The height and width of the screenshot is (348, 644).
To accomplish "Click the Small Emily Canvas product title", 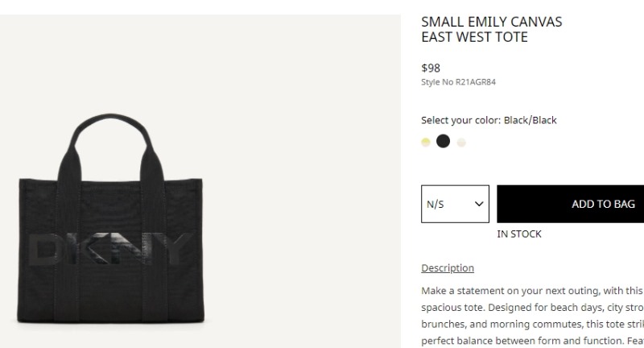I will (x=492, y=29).
